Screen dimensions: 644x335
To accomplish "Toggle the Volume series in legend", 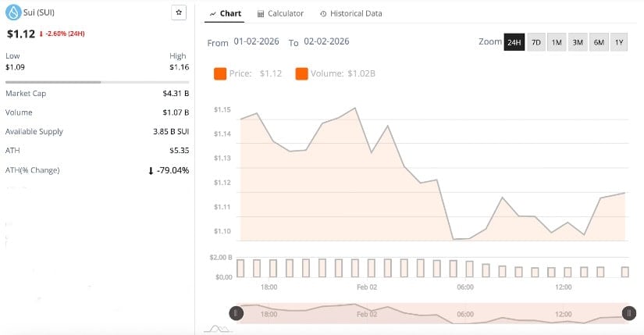I will coord(301,74).
